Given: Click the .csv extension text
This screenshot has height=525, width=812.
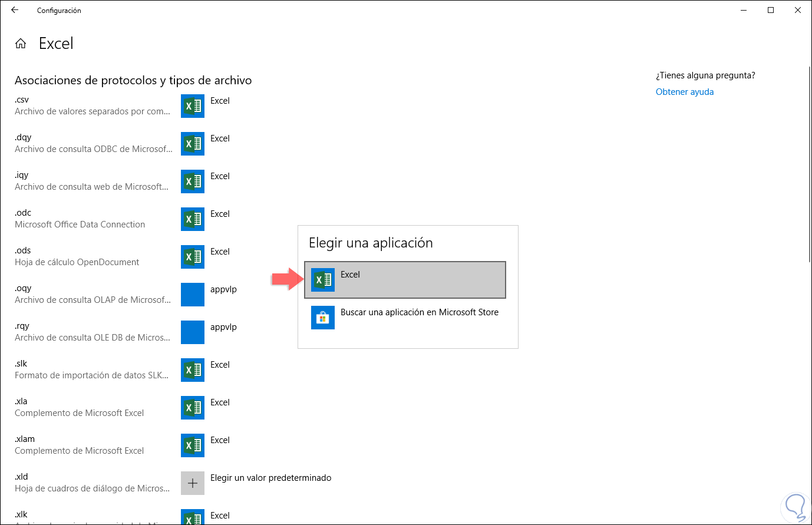Looking at the screenshot, I should tap(22, 100).
